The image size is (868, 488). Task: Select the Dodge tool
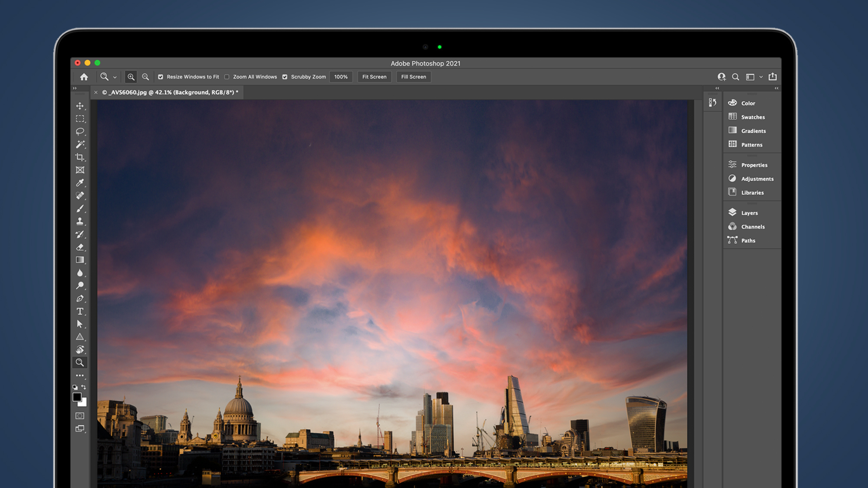(x=80, y=285)
